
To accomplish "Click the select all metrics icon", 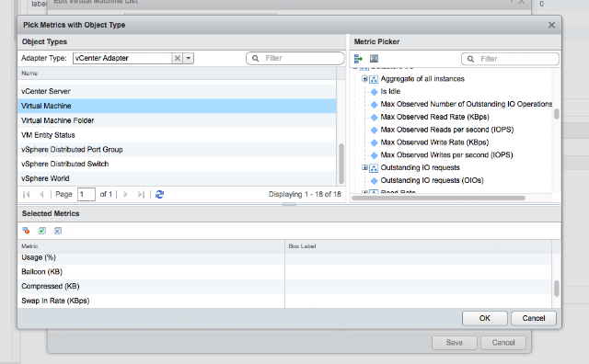I will click(x=42, y=231).
